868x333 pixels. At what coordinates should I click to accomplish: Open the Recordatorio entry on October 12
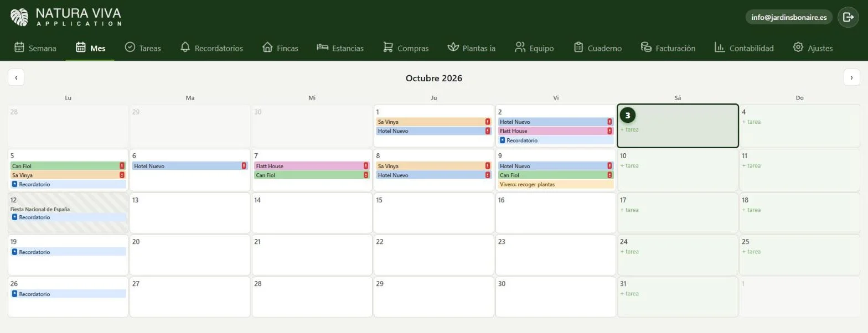(x=68, y=217)
